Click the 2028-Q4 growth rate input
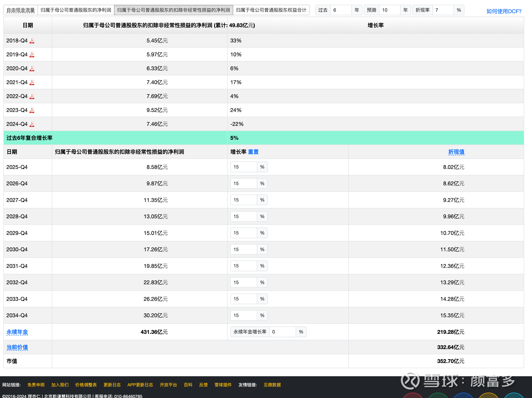 pos(244,216)
